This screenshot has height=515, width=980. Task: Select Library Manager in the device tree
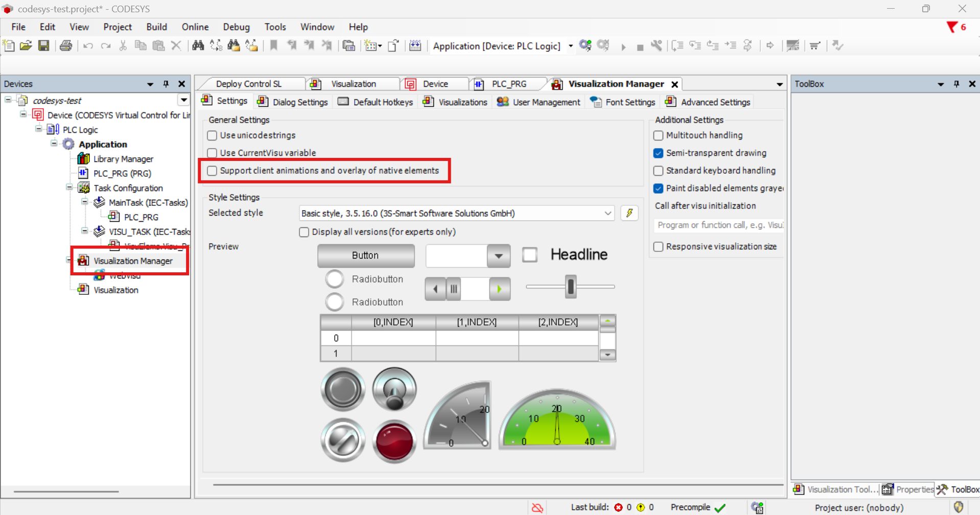click(123, 159)
